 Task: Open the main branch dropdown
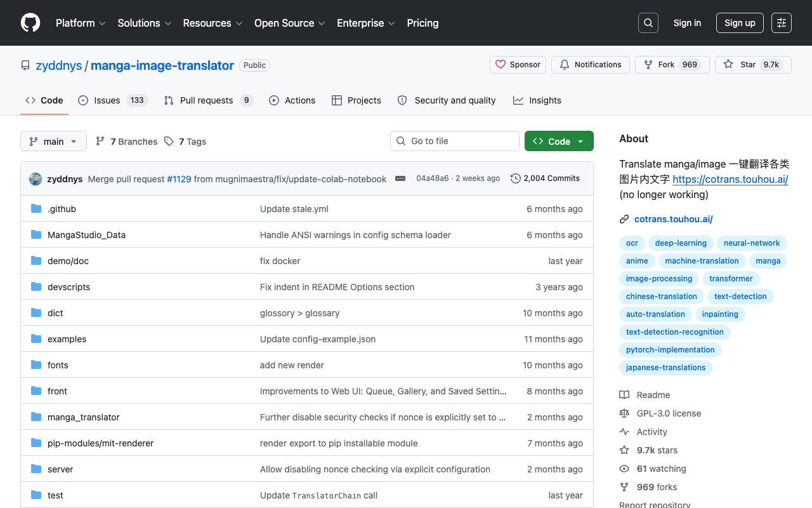pyautogui.click(x=53, y=141)
